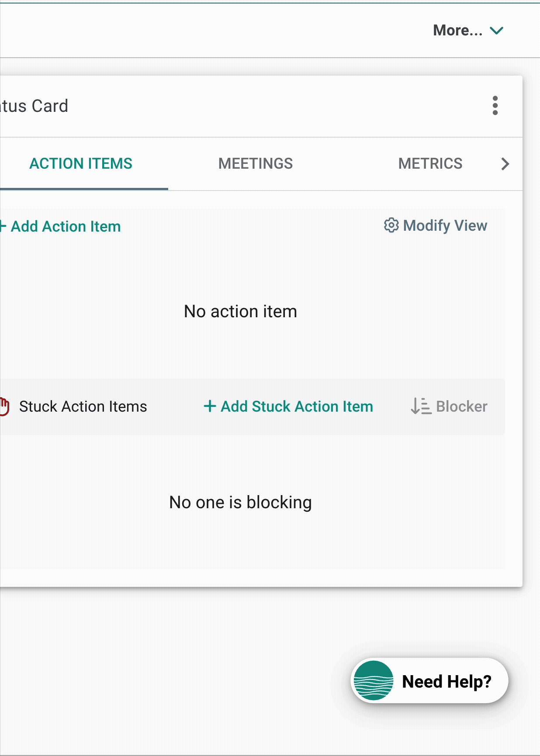Click the wave logo in help widget
The width and height of the screenshot is (540, 756).
pyautogui.click(x=374, y=681)
